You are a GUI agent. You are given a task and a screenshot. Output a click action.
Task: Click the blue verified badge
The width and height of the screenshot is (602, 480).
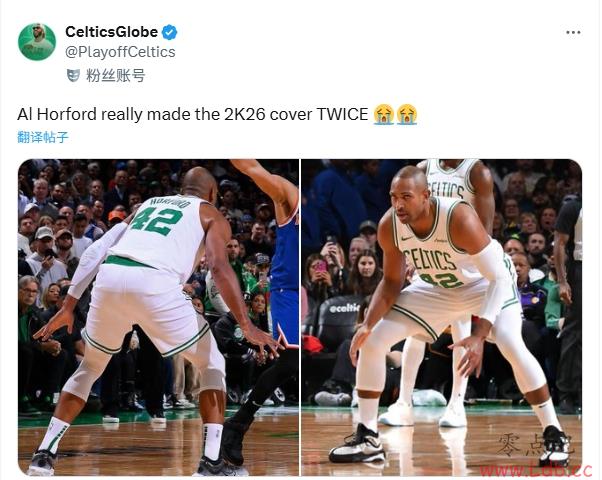click(x=170, y=32)
